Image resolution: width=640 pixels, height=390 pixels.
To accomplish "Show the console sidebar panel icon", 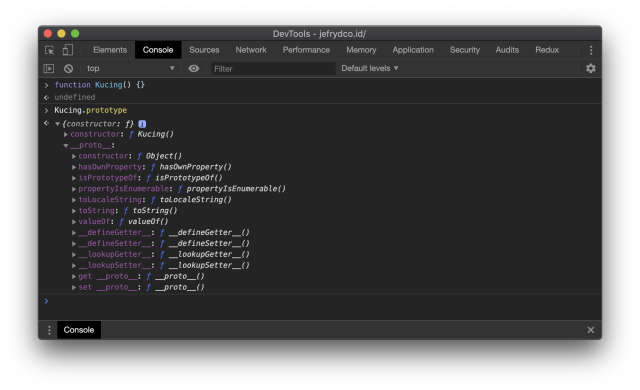I will (x=49, y=69).
